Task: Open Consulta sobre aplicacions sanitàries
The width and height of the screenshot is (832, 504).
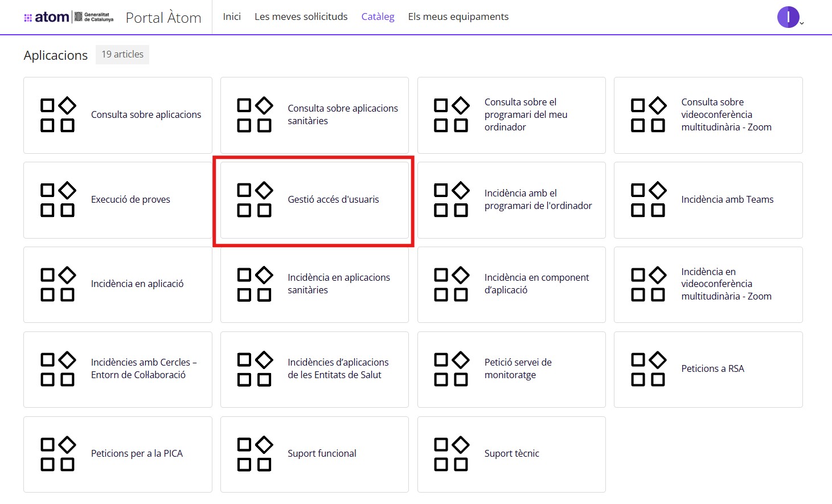Action: point(342,114)
